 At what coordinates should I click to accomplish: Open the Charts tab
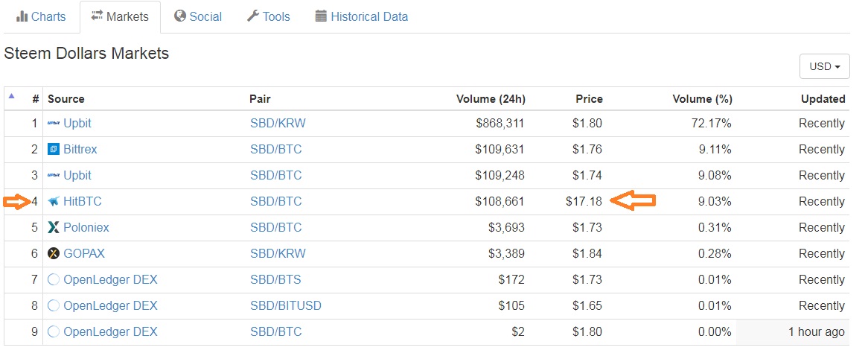[x=41, y=16]
